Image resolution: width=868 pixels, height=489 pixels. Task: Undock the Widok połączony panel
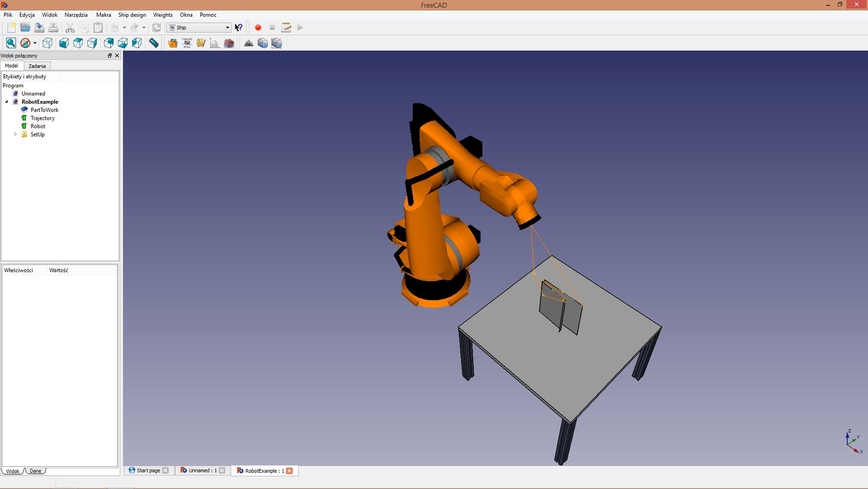[110, 56]
